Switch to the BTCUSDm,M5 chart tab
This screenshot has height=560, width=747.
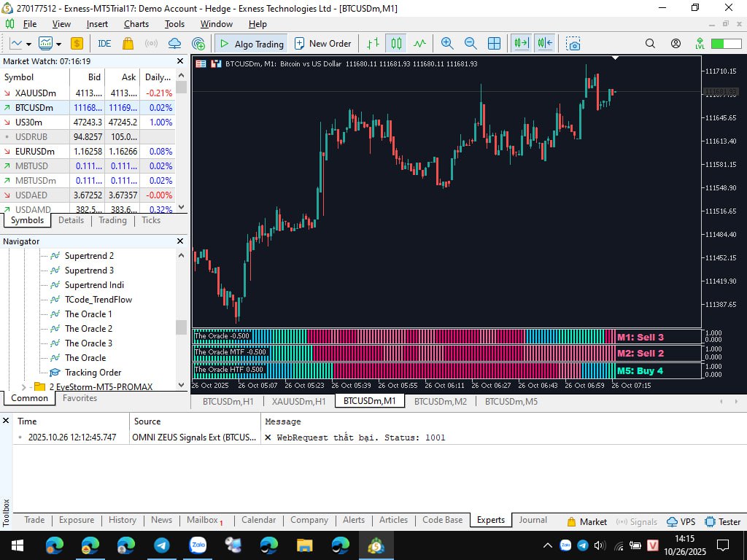tap(511, 402)
